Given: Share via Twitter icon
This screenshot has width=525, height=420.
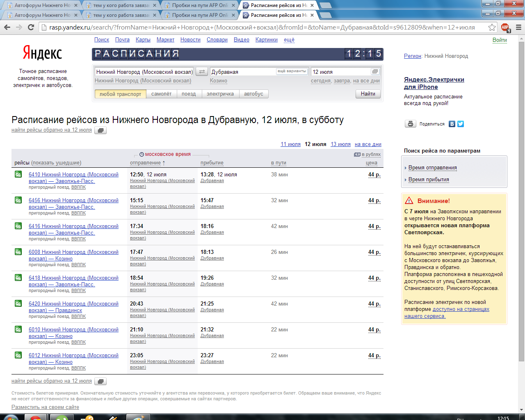Looking at the screenshot, I should click(461, 124).
